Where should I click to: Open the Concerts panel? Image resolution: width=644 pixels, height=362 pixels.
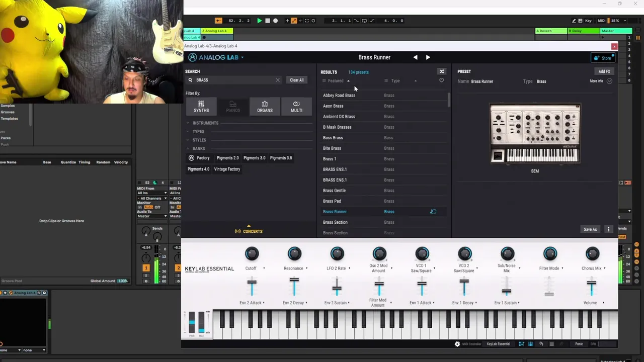point(249,231)
